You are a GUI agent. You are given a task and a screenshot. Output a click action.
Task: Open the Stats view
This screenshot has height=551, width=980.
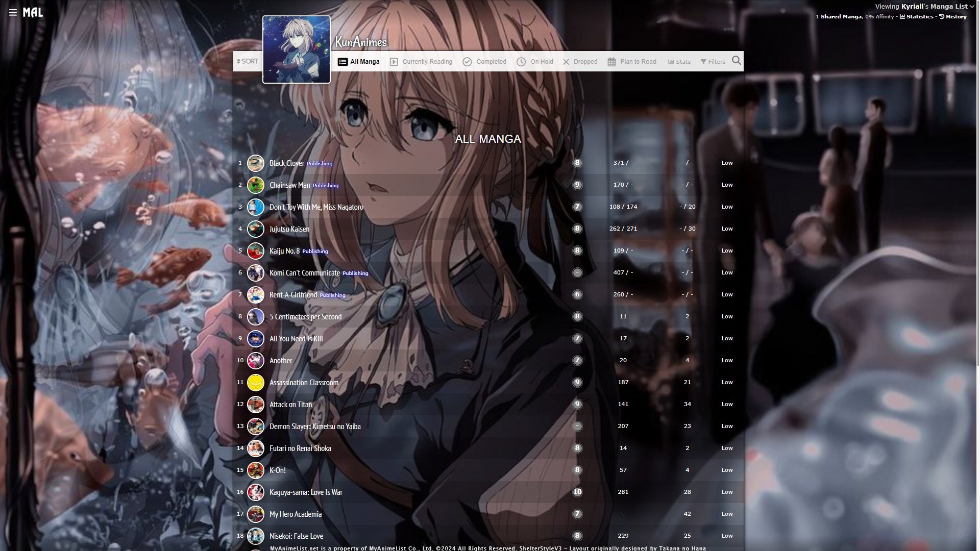(679, 62)
